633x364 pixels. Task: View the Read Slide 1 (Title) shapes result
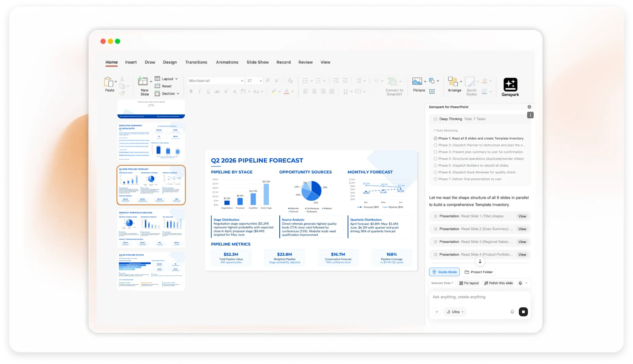[522, 216]
